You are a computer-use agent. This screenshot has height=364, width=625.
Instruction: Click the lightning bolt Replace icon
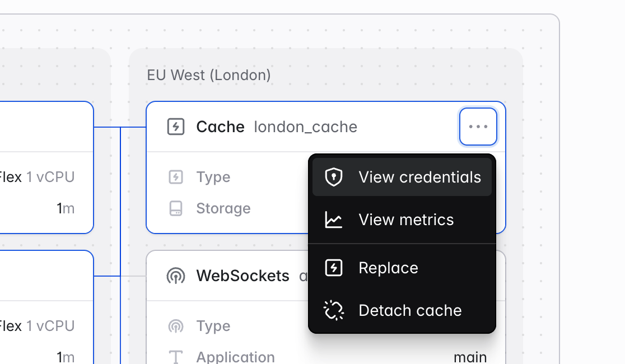point(334,268)
